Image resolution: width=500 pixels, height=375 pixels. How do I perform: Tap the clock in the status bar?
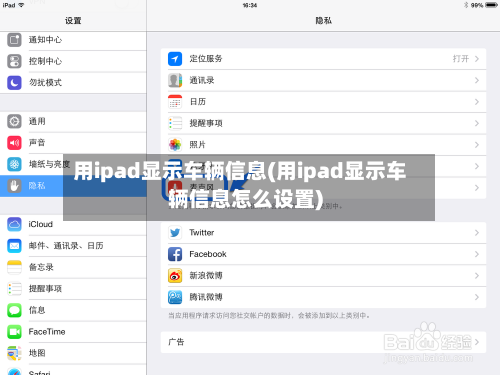click(250, 5)
